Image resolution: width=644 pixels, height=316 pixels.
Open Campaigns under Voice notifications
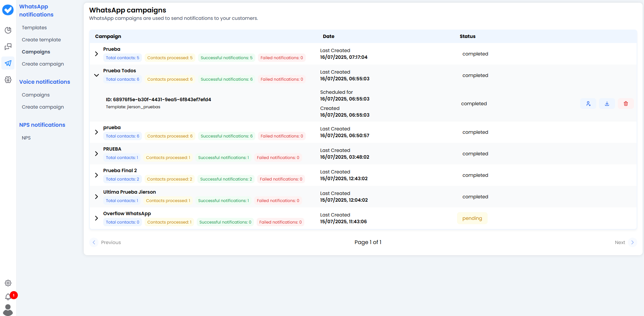click(x=36, y=95)
